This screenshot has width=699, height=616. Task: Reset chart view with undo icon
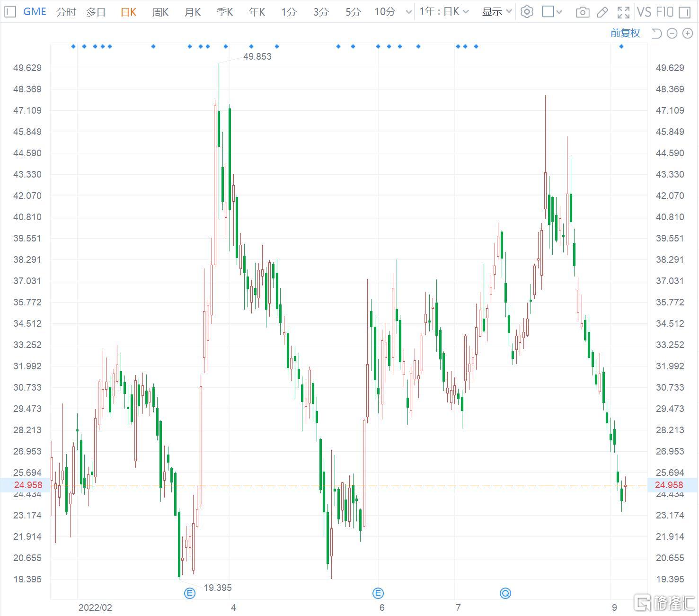click(x=656, y=33)
